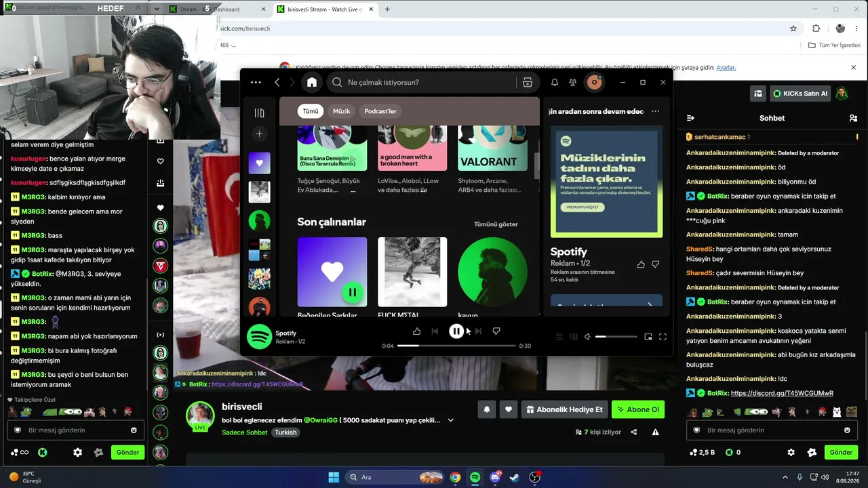Open the Tüm Yer İşaretleri bookmarks folder
868x488 pixels.
835,45
